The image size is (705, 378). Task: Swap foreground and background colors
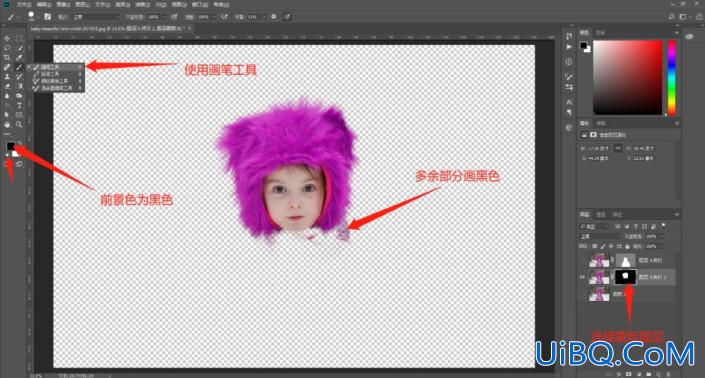19,143
